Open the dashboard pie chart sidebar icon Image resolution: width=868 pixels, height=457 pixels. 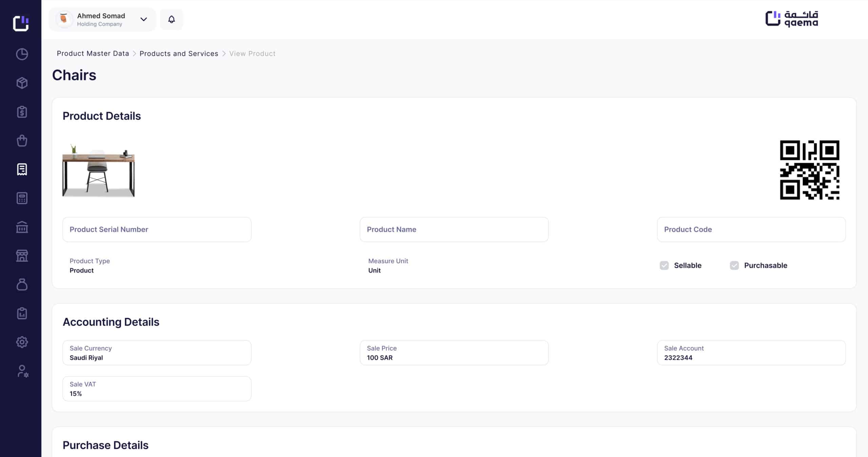coord(22,54)
